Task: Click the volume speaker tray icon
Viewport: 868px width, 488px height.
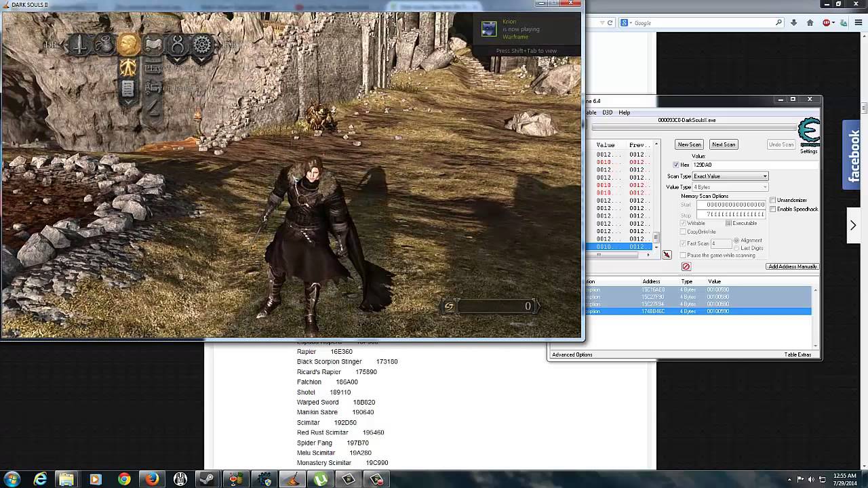Action: 811,480
